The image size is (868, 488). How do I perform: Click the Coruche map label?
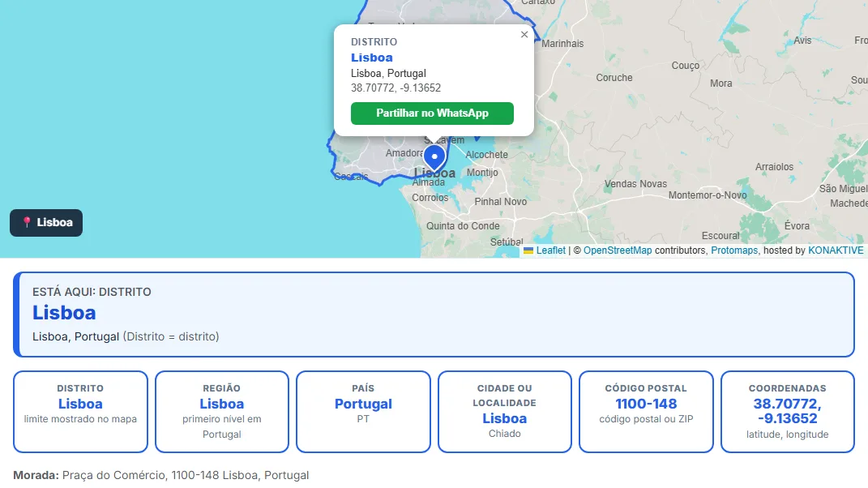point(614,78)
